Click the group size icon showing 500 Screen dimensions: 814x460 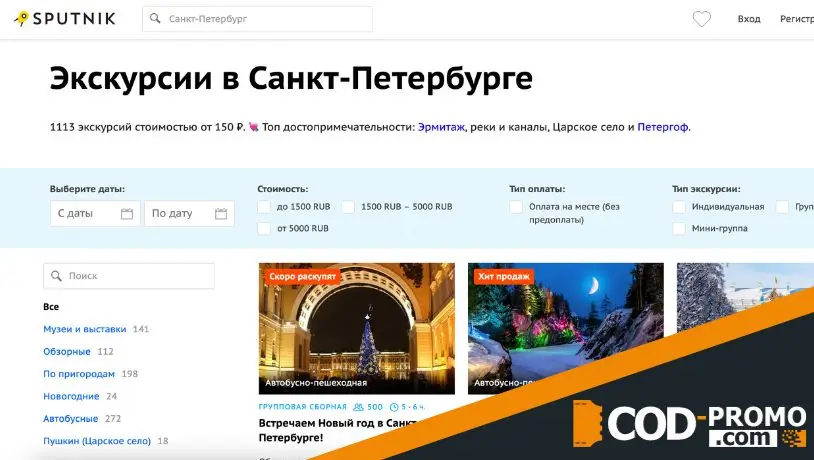coord(358,407)
